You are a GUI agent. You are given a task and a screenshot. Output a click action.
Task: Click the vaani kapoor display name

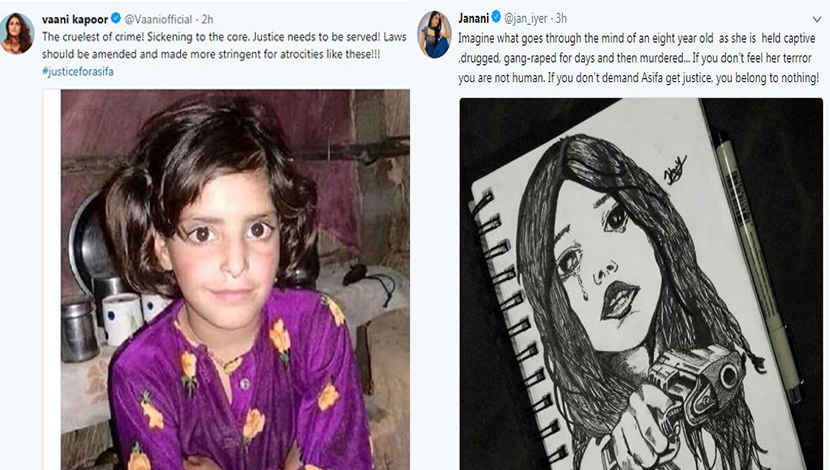point(75,20)
